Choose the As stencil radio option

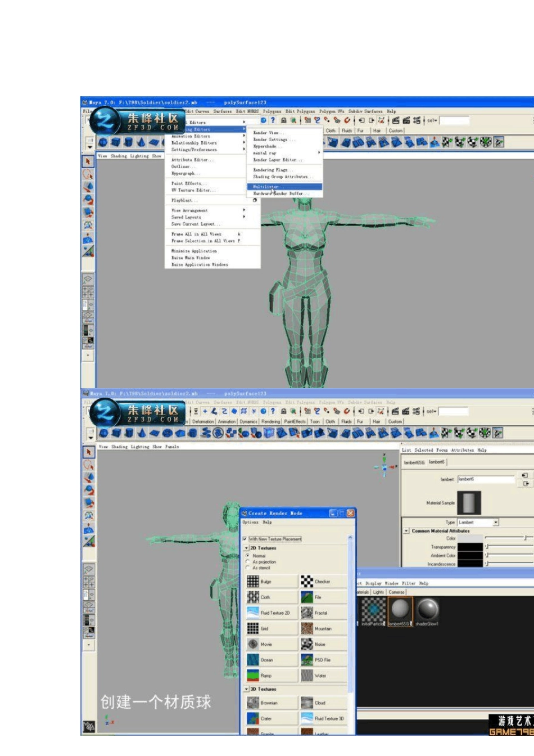[248, 568]
